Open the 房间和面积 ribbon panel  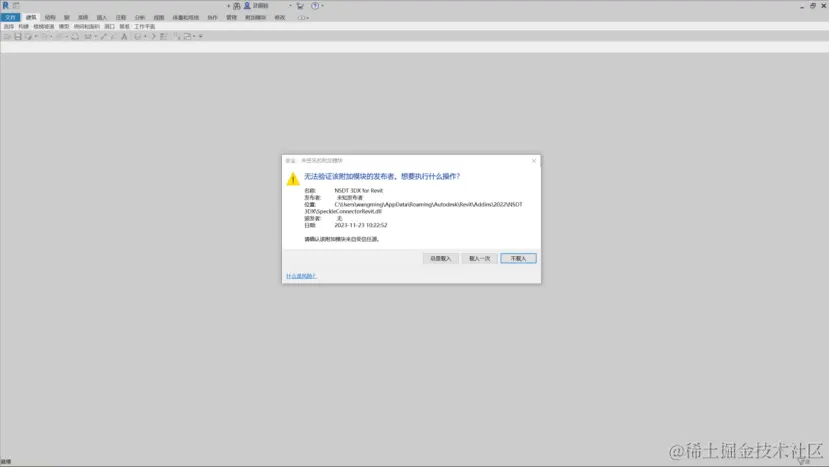coord(87,26)
